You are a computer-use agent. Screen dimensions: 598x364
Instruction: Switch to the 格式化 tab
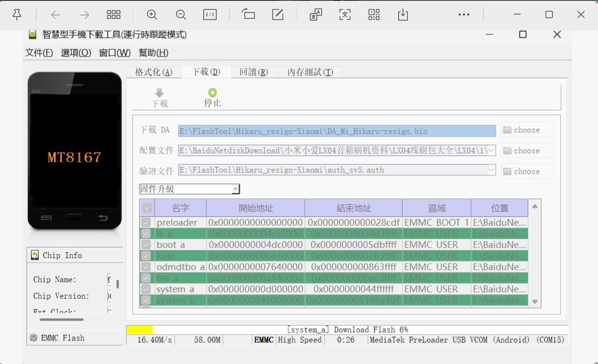pyautogui.click(x=154, y=72)
